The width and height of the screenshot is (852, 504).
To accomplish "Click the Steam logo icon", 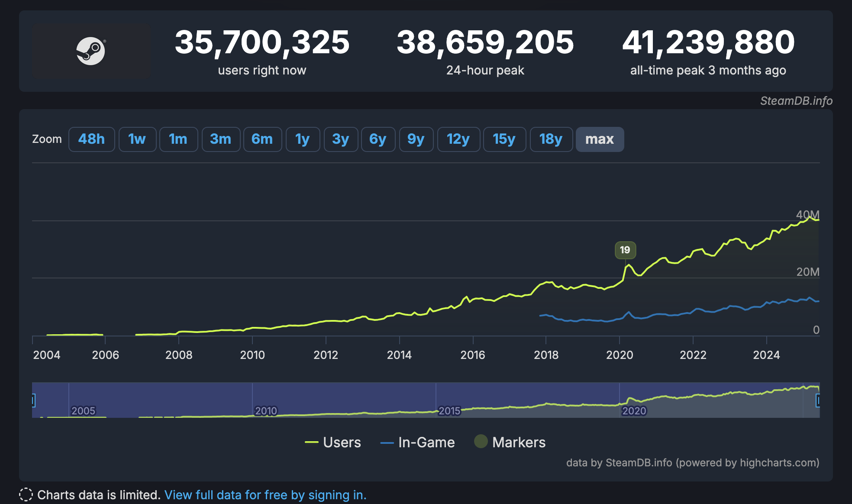I will (91, 51).
